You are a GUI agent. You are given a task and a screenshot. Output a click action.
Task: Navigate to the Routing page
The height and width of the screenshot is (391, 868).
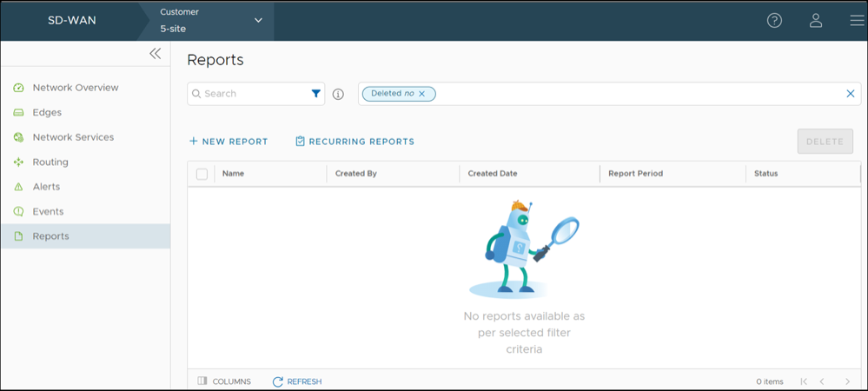(50, 162)
